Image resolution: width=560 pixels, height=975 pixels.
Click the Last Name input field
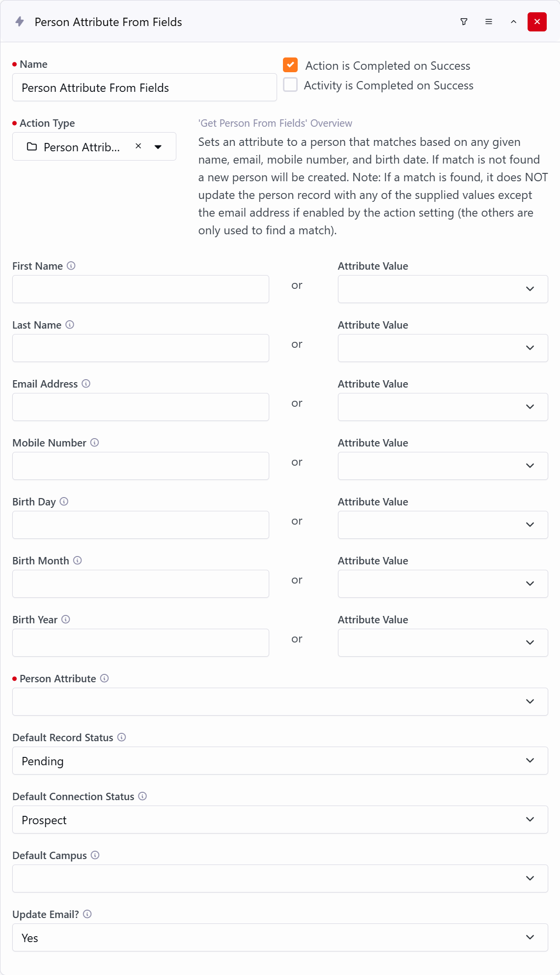140,348
